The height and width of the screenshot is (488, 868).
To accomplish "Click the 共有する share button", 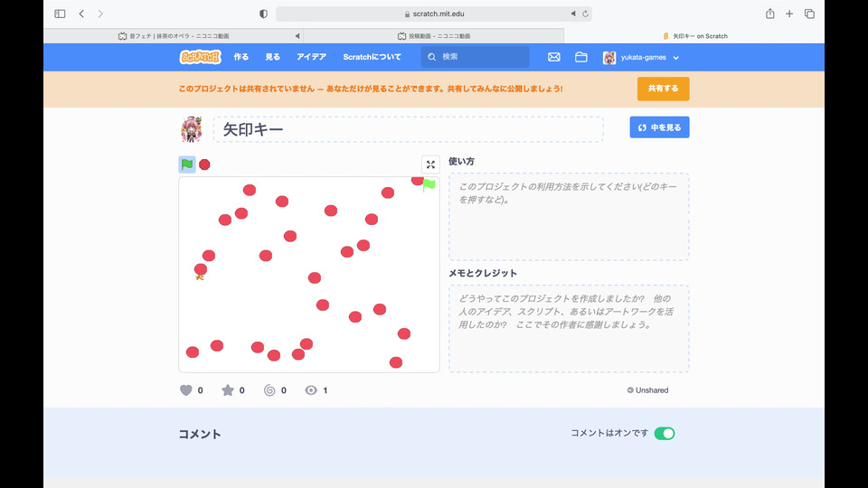I will click(x=663, y=89).
